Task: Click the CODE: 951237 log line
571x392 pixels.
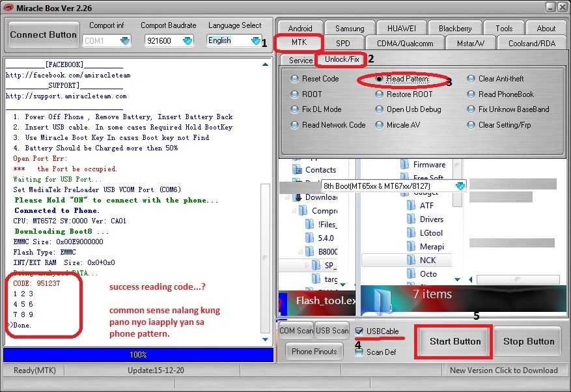Action: pyautogui.click(x=36, y=283)
